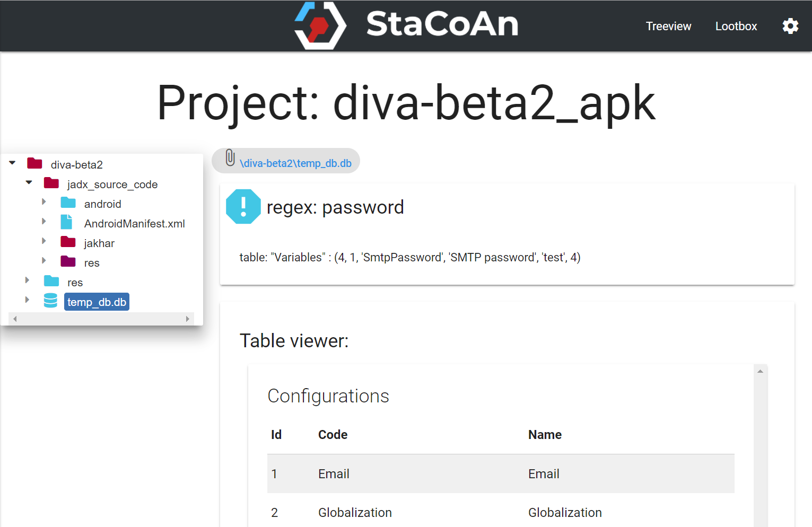Screen dimensions: 812x527
Task: Select res label under jadx_source_code
Action: pyautogui.click(x=92, y=263)
